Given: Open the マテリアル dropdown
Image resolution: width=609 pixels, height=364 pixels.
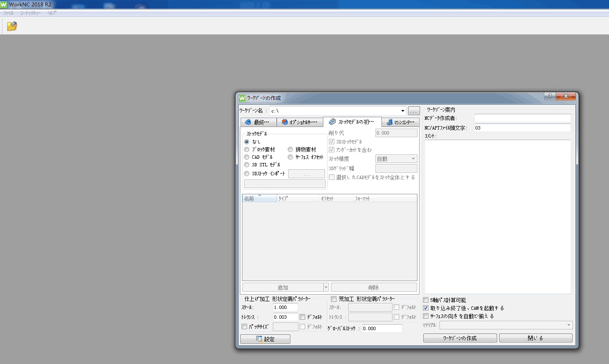Looking at the screenshot, I should click(x=506, y=325).
